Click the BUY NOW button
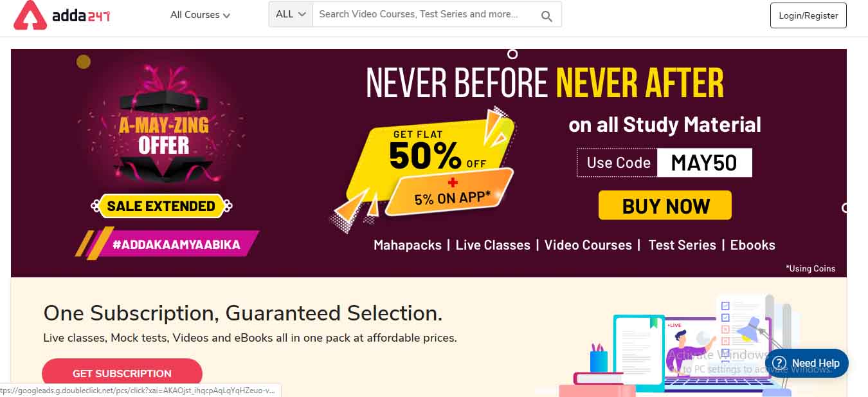The image size is (868, 397). click(x=665, y=205)
